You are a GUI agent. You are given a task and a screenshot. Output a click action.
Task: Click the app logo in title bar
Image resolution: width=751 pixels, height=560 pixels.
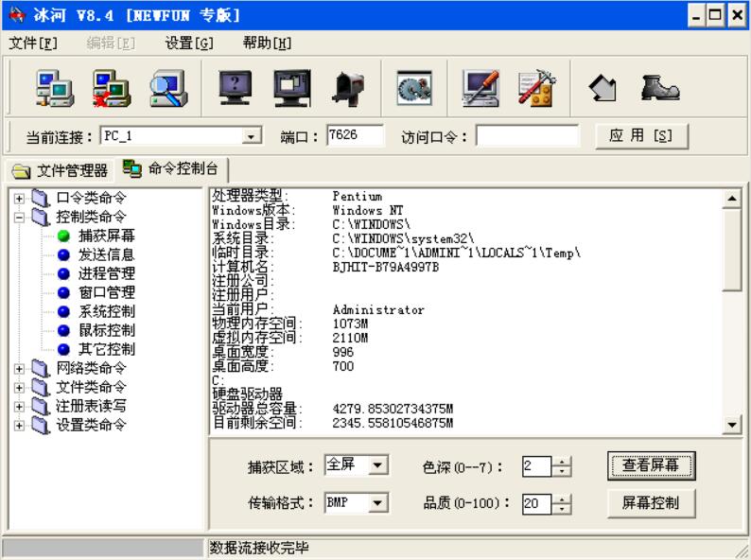tap(17, 15)
